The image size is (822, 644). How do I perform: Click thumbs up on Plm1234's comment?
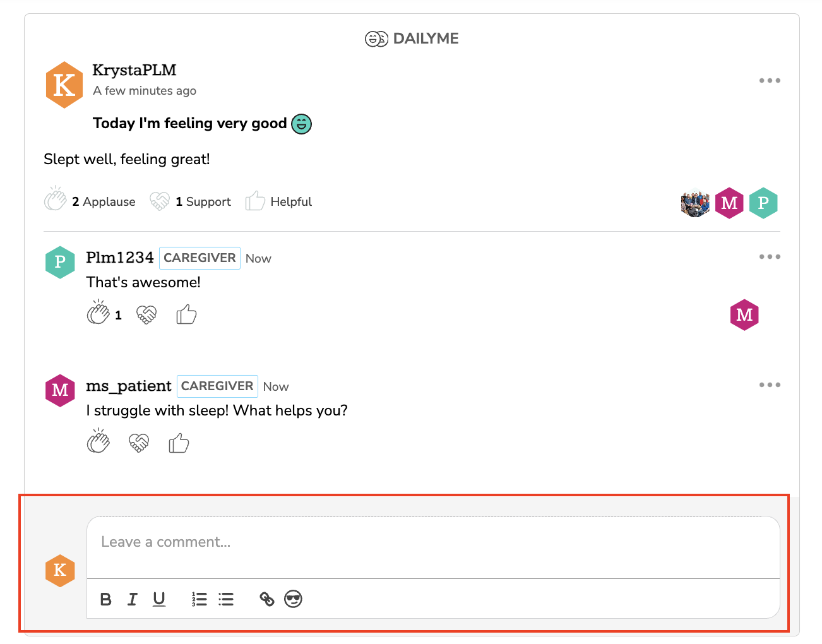point(186,314)
